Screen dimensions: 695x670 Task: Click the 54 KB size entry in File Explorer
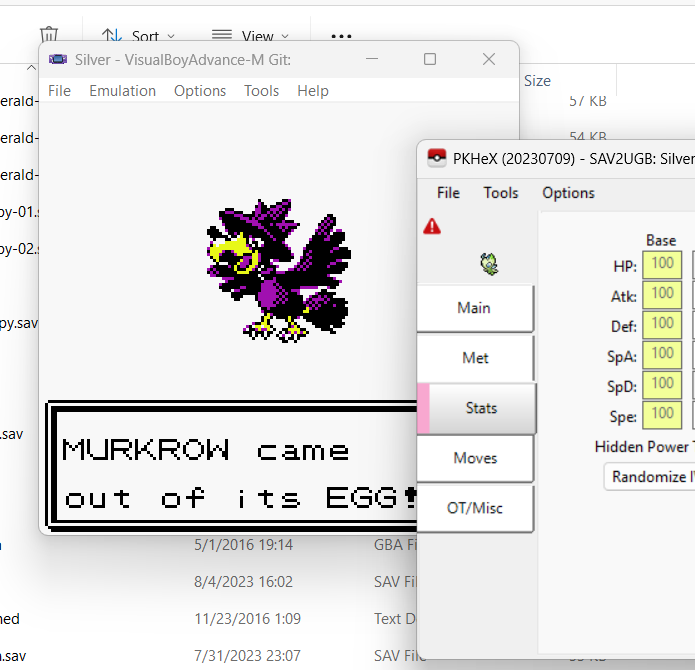point(588,136)
